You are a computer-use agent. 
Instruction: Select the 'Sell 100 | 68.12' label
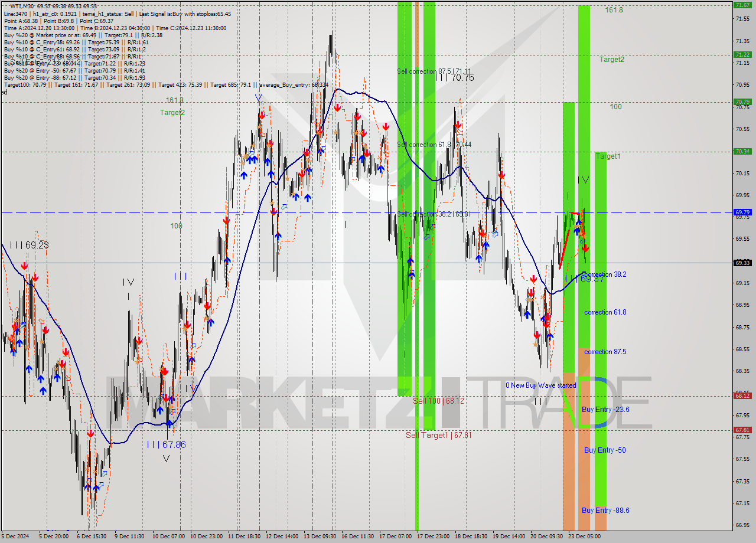tap(438, 401)
